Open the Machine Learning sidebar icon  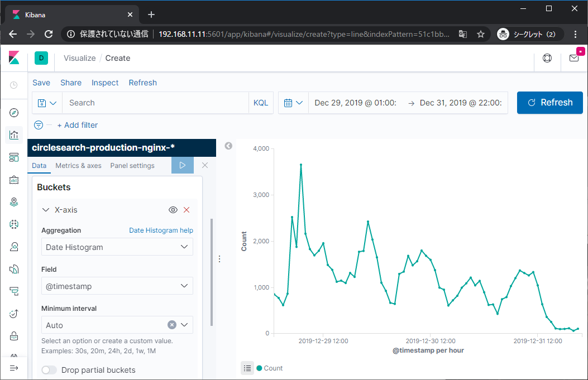(14, 224)
